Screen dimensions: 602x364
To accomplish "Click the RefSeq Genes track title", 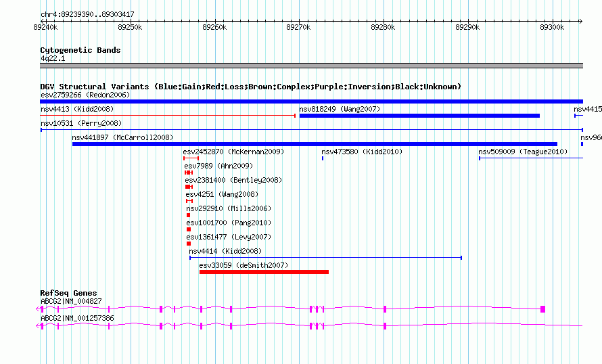I will point(68,293).
